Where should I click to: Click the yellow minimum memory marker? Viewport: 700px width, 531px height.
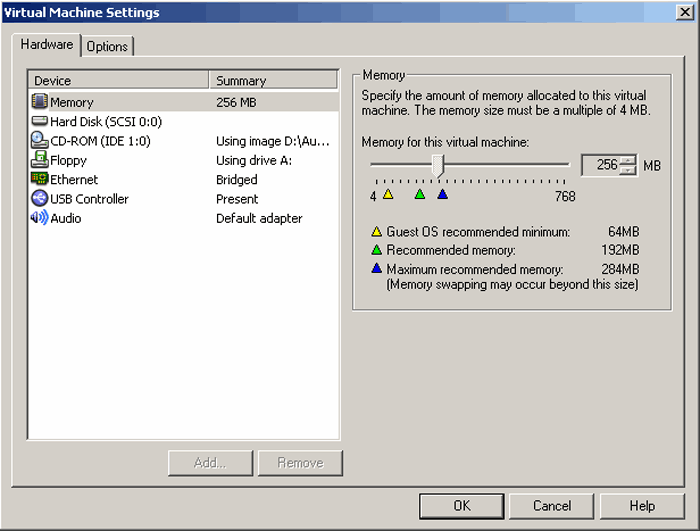click(388, 194)
